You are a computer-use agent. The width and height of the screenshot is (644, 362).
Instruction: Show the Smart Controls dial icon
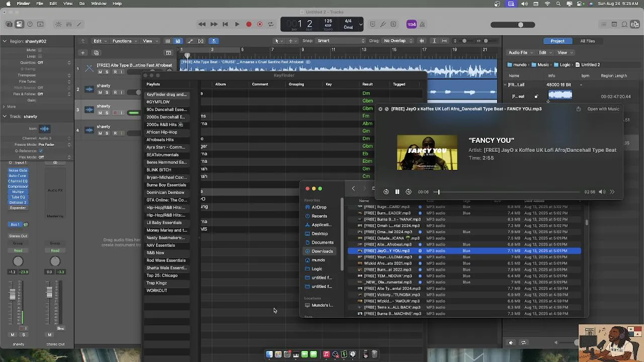[58, 24]
